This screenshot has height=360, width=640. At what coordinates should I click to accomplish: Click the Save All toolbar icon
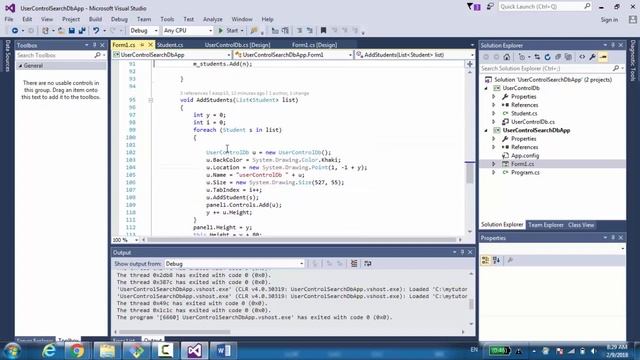click(82, 31)
